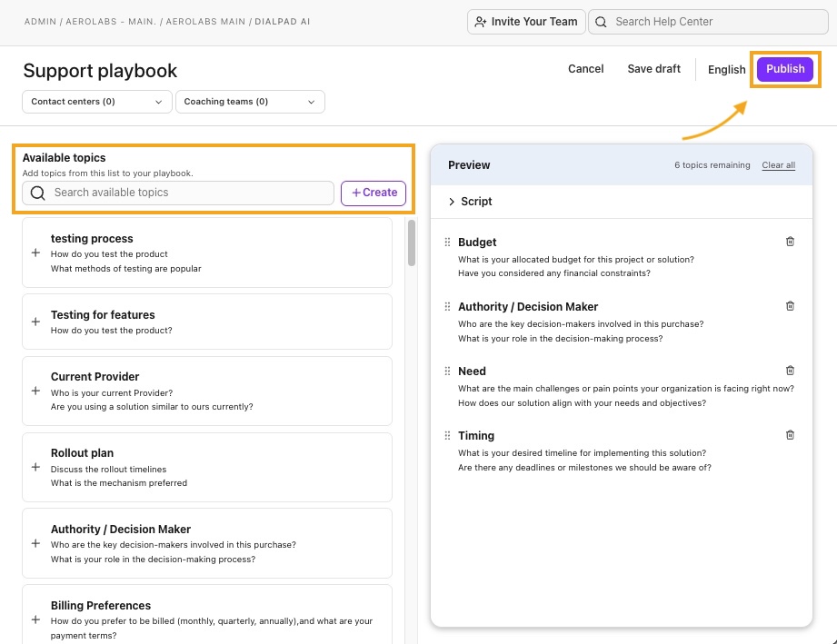The image size is (837, 644).
Task: Grab the drag handle beside Budget
Action: pyautogui.click(x=447, y=243)
